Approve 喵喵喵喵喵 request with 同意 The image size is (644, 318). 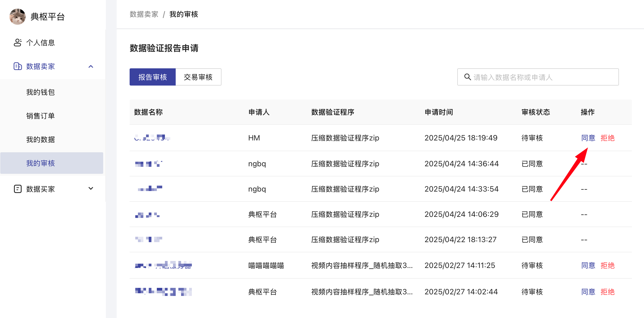(x=588, y=266)
